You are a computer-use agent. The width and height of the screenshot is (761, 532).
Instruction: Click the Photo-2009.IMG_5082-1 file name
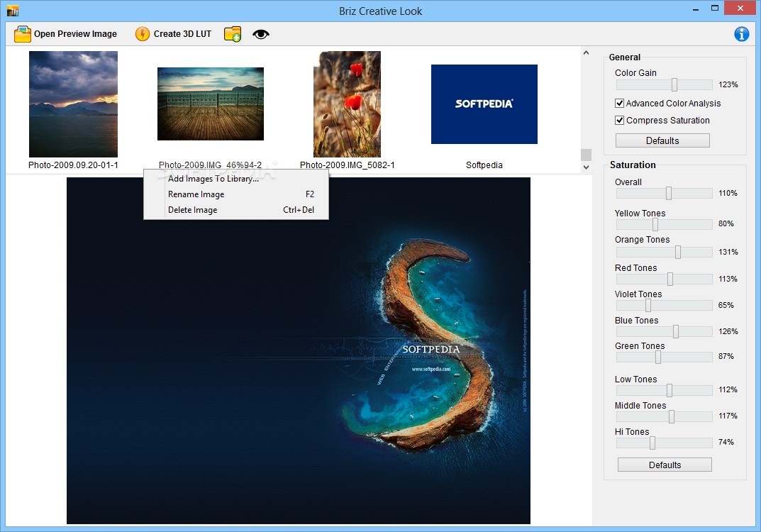coord(347,165)
